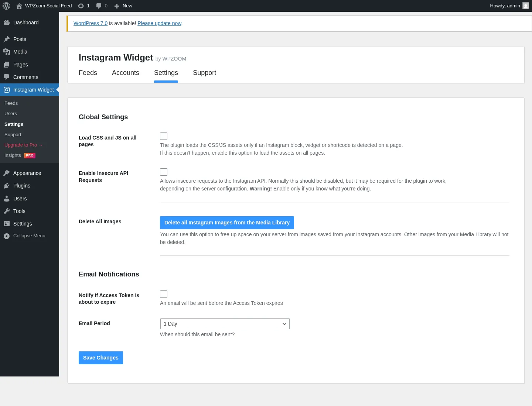Open Support submenu item in sidebar

pos(13,135)
